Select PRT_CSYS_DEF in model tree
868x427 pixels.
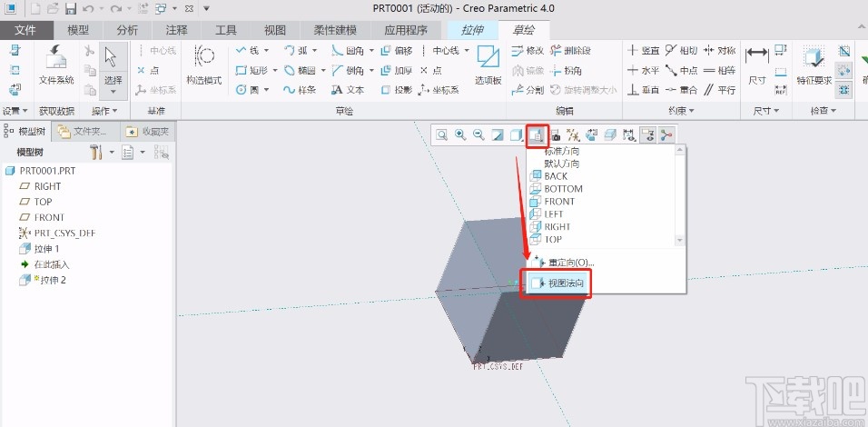click(57, 233)
